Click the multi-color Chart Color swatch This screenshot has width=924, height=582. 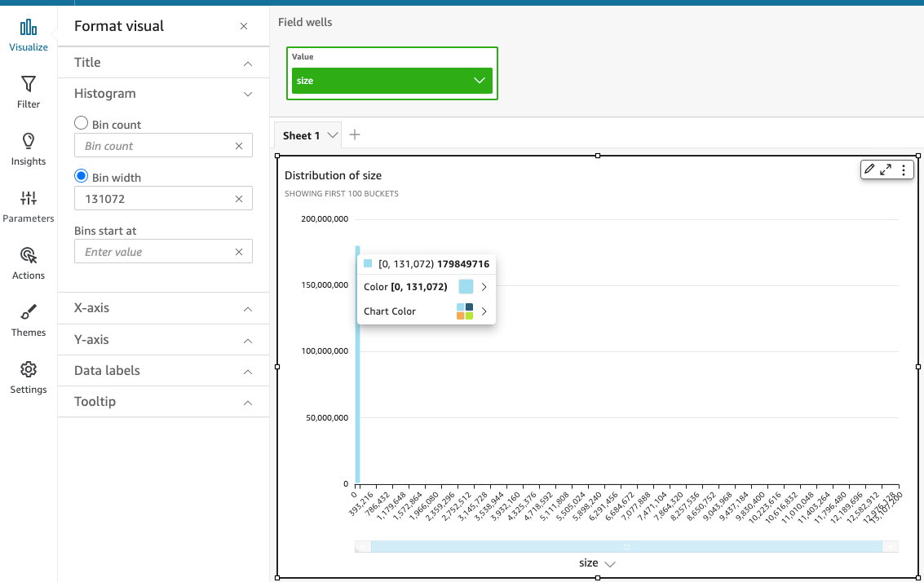point(465,311)
